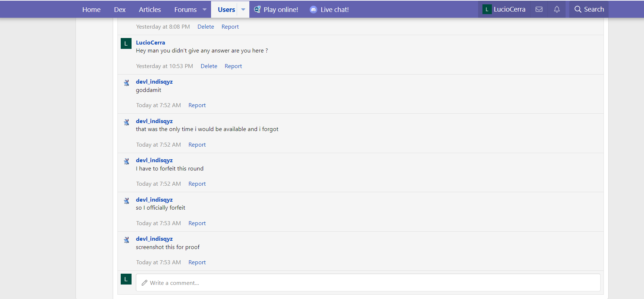Click the L avatar next to comment box

[x=126, y=279]
